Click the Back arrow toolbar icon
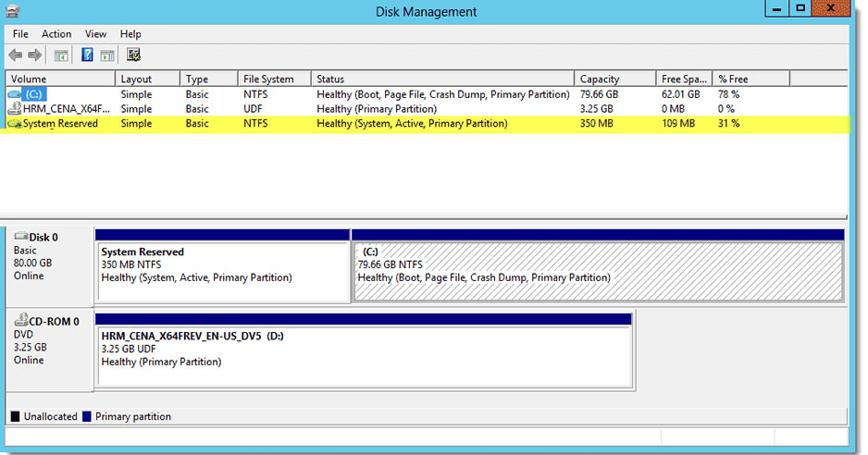The image size is (868, 455). tap(16, 55)
